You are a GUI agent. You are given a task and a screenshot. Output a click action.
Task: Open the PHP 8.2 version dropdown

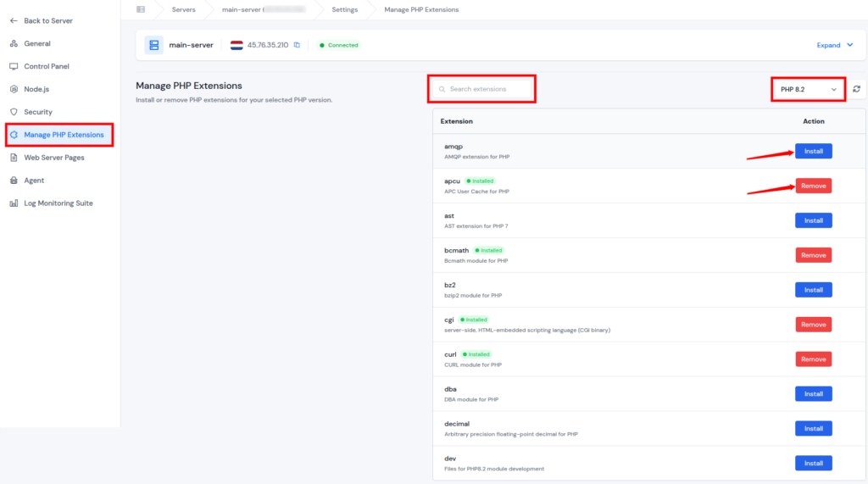[808, 89]
